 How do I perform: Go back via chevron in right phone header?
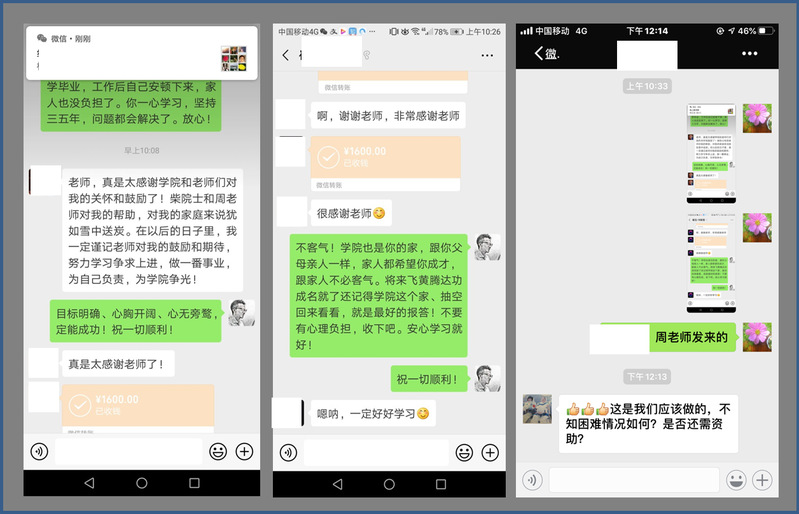coord(540,53)
